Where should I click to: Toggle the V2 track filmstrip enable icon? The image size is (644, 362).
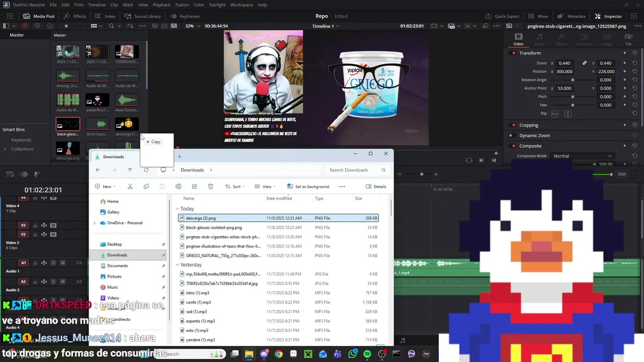tap(53, 234)
